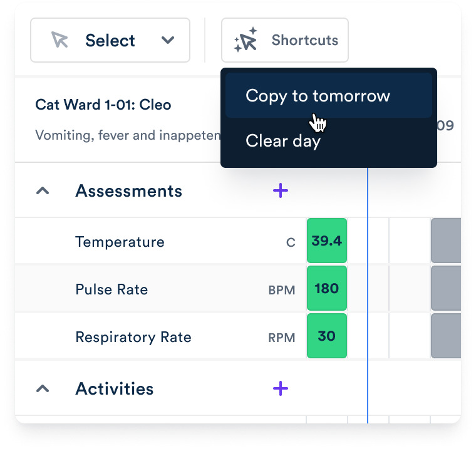Select the Temperature row label
476x451 pixels.
(x=120, y=242)
